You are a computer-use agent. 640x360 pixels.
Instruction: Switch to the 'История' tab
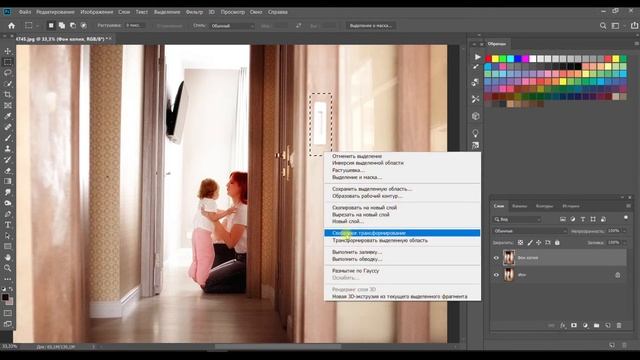(571, 206)
